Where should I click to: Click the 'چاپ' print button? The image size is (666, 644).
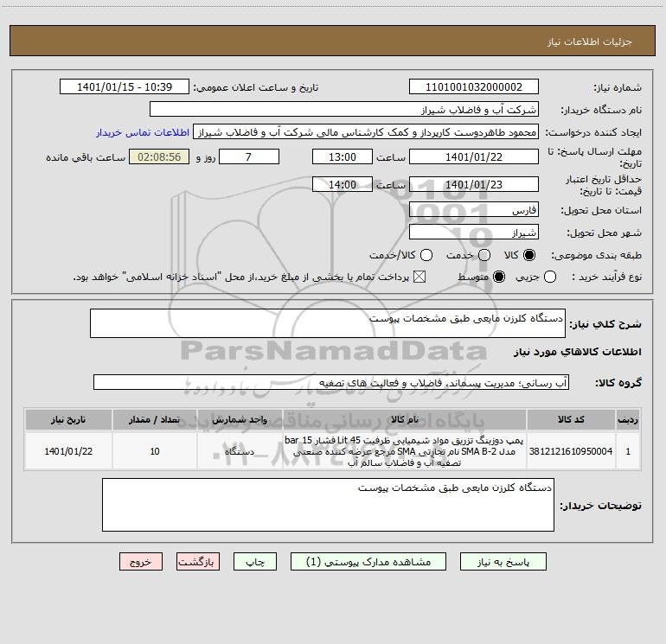[255, 562]
